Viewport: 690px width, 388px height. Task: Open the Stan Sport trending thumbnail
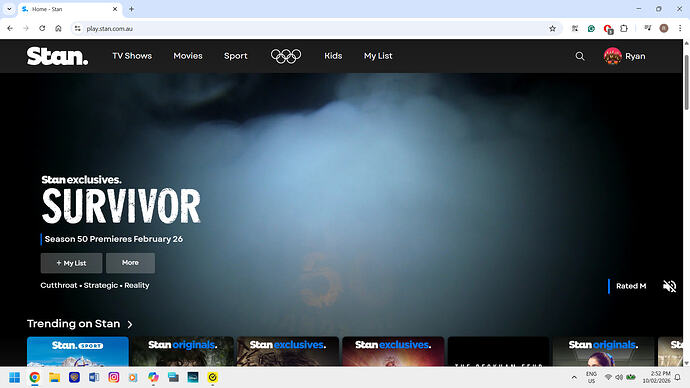point(78,351)
